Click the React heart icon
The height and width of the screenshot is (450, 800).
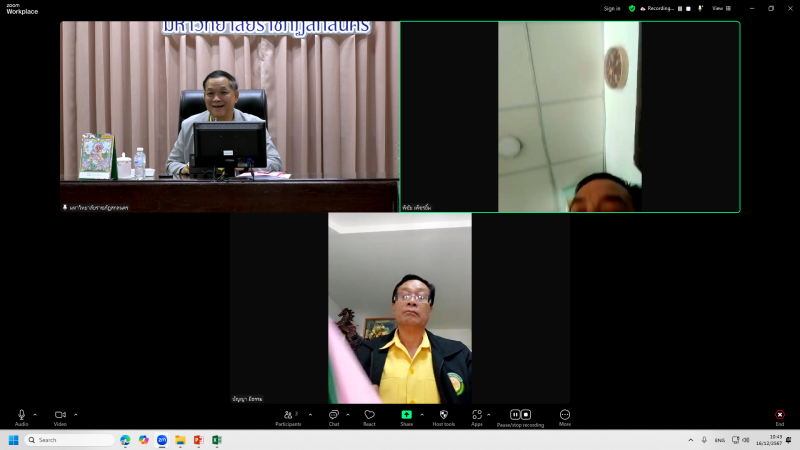[369, 415]
